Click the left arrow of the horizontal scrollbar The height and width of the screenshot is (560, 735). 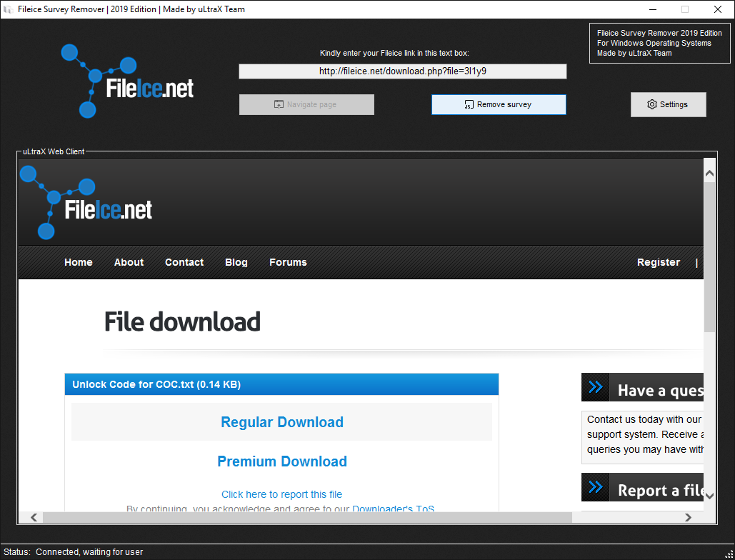34,516
